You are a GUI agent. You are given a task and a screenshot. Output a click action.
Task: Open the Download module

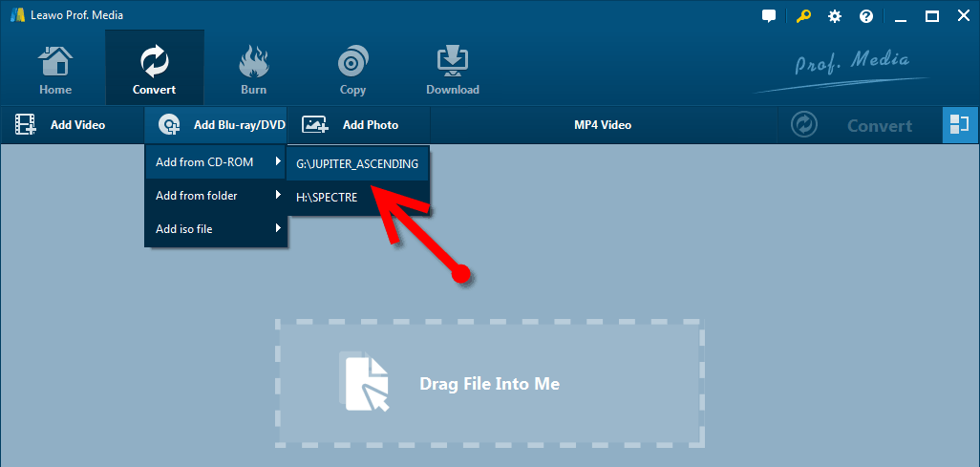coord(453,68)
